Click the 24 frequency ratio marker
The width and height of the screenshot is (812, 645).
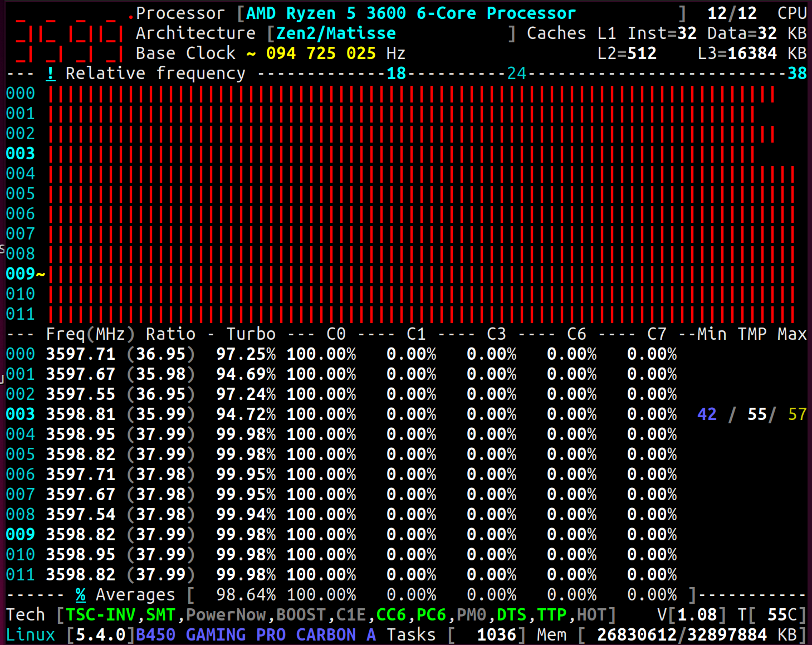(516, 74)
